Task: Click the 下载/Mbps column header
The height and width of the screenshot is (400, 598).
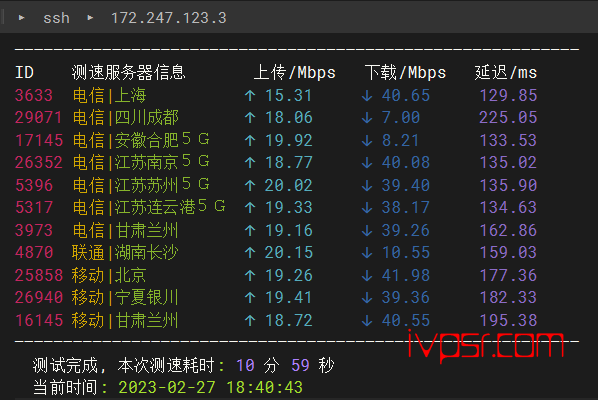Action: click(x=405, y=72)
